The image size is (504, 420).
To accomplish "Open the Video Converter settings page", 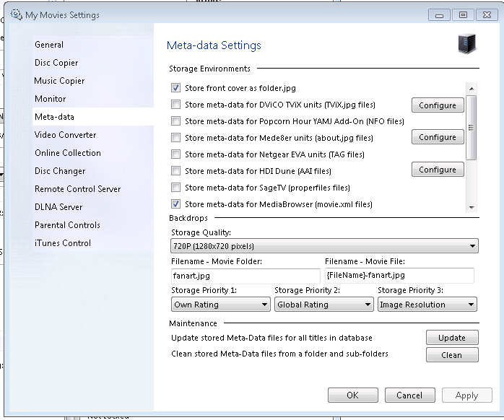I will point(65,135).
